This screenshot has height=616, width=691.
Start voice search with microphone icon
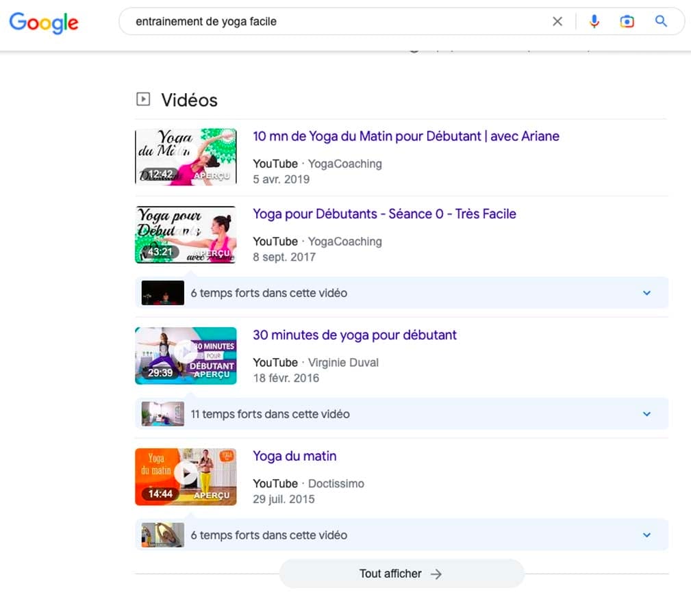click(594, 22)
